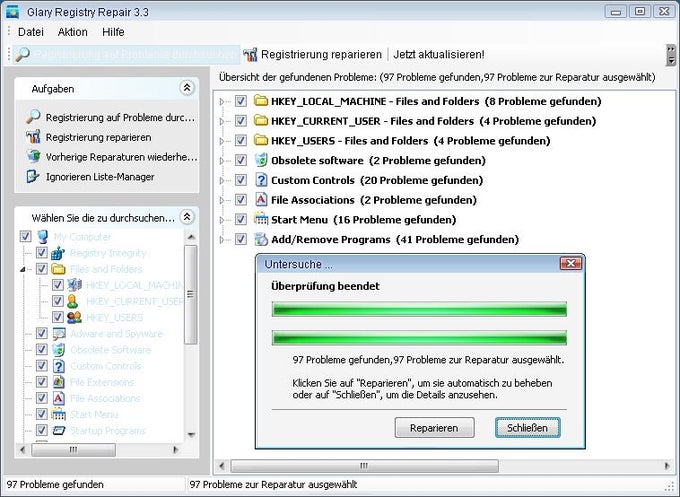
Task: Click the HKEY_CURRENT_USER user icon in the left tree
Action: point(73,301)
